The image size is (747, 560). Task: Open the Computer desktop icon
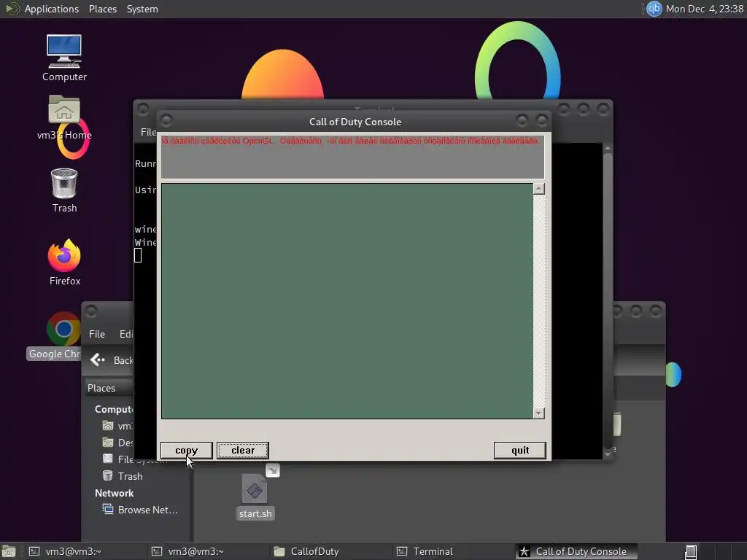click(64, 58)
